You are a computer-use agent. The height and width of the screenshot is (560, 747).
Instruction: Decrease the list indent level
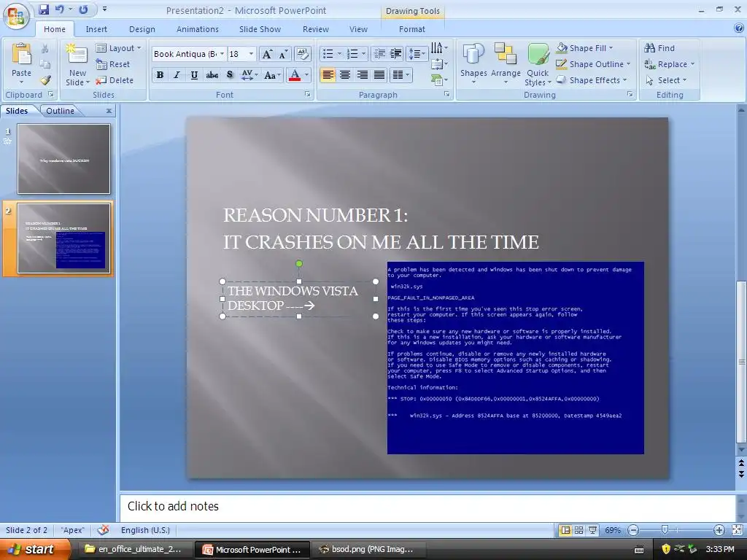point(379,53)
